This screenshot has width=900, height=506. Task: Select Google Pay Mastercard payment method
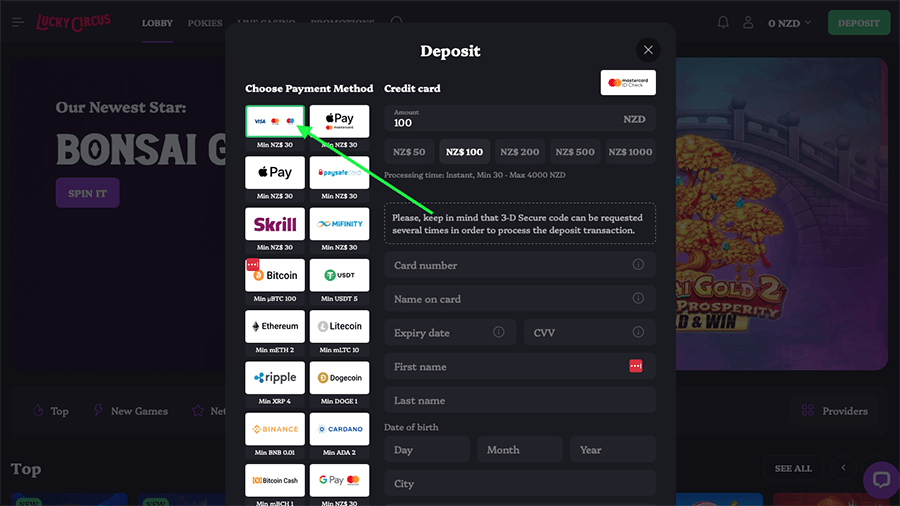pos(339,480)
